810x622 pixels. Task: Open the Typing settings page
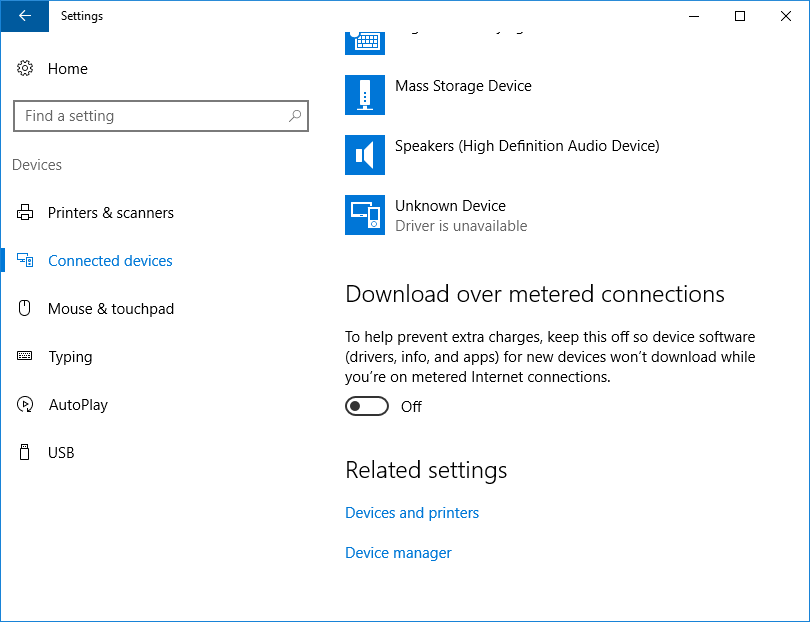click(70, 357)
